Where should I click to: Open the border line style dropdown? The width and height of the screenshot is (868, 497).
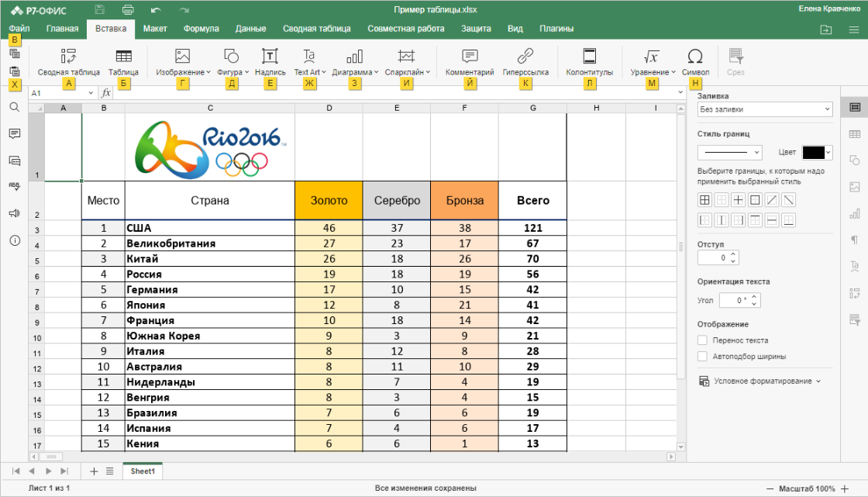point(729,153)
